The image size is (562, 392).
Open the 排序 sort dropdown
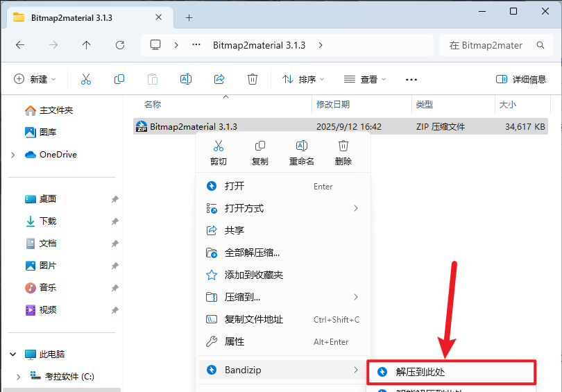pos(303,79)
